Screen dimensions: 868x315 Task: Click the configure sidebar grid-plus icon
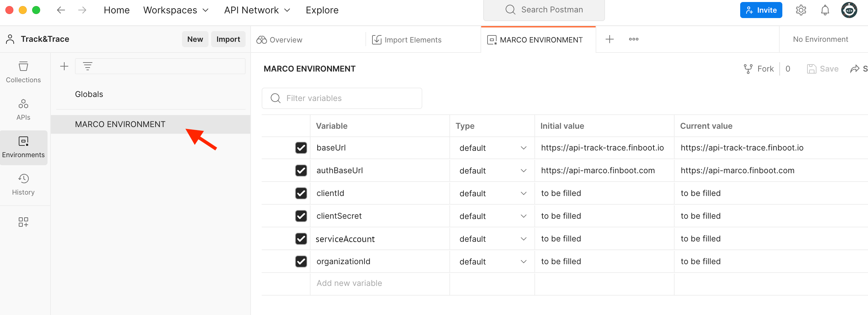tap(23, 222)
